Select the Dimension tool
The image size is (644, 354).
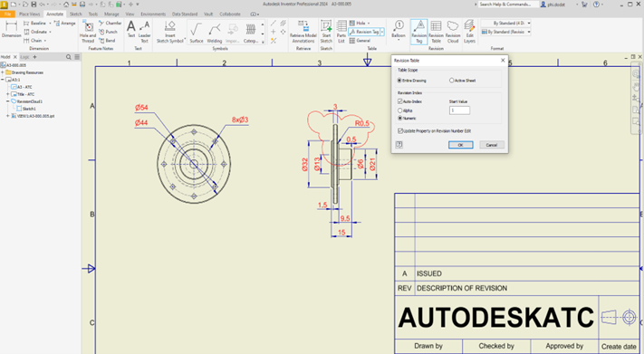tap(11, 30)
